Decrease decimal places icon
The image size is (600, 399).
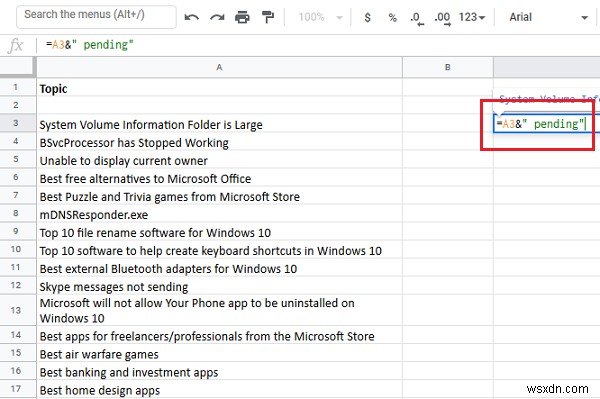pos(417,18)
